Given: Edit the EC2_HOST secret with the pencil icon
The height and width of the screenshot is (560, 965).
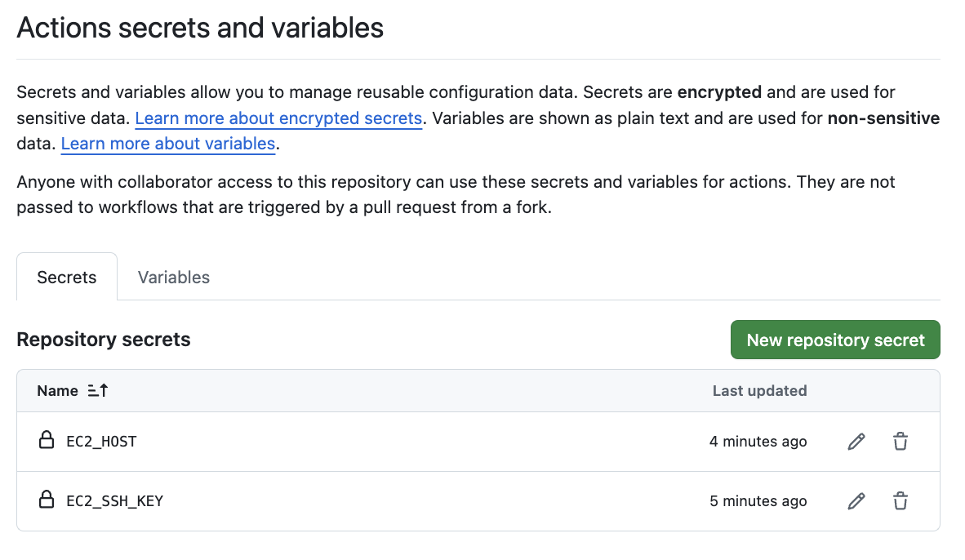Looking at the screenshot, I should [x=856, y=442].
